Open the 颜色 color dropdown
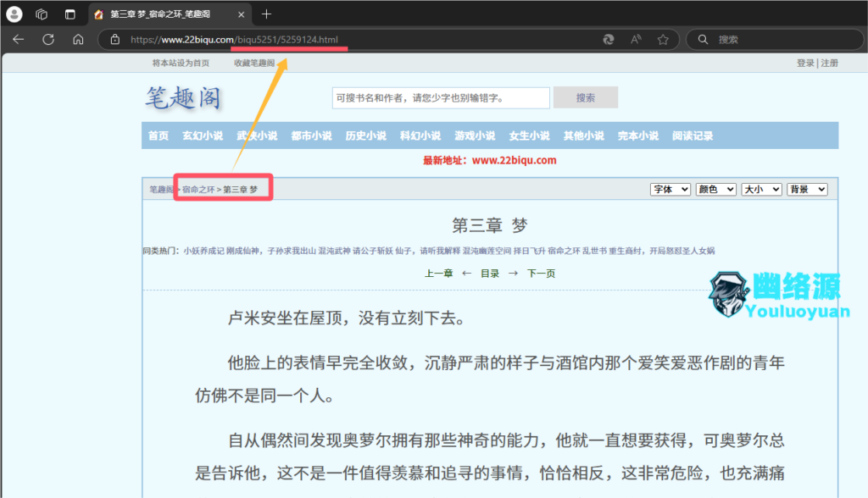Image resolution: width=868 pixels, height=498 pixels. click(x=715, y=189)
